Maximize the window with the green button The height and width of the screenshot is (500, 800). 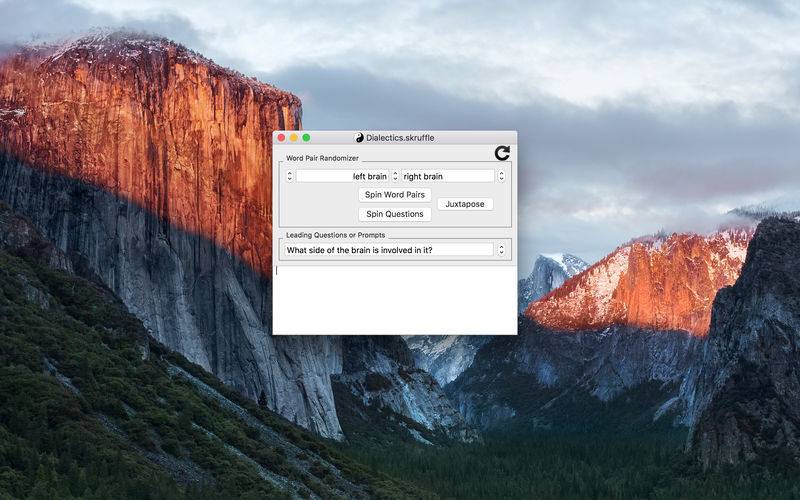point(306,138)
